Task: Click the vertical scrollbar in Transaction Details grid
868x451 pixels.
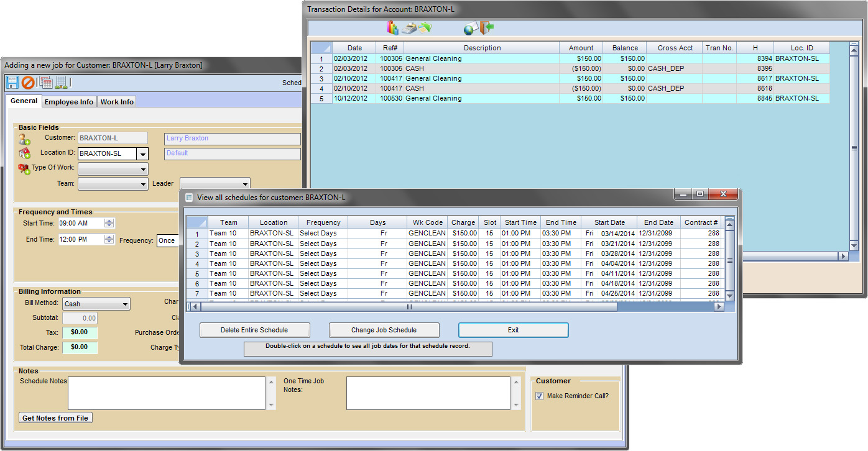Action: tap(854, 148)
